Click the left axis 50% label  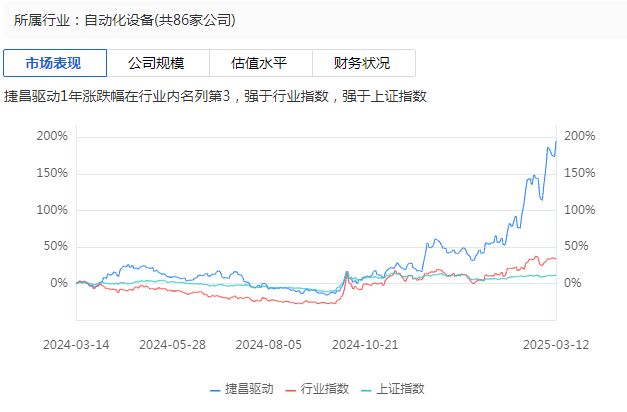(56, 246)
